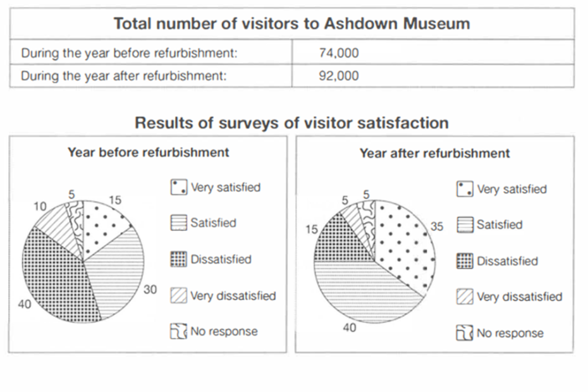Click the "Total number of visitors to Ashdown Museum" header
Screen dimensions: 588x392
pyautogui.click(x=291, y=25)
